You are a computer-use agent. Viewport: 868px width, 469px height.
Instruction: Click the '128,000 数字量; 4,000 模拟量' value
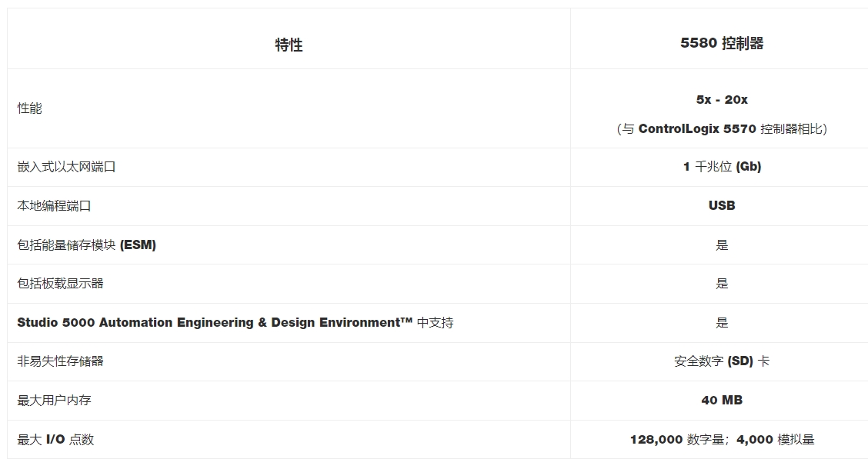pos(722,440)
